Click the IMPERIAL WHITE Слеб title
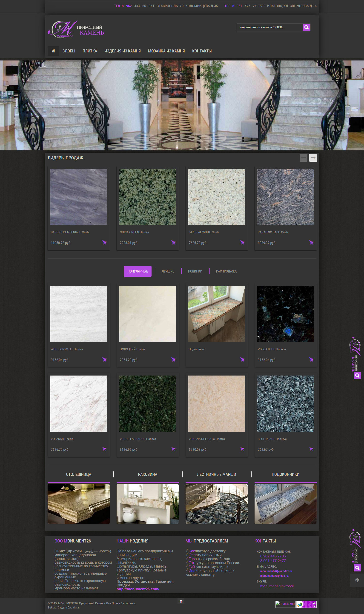The height and width of the screenshot is (614, 364). click(203, 232)
